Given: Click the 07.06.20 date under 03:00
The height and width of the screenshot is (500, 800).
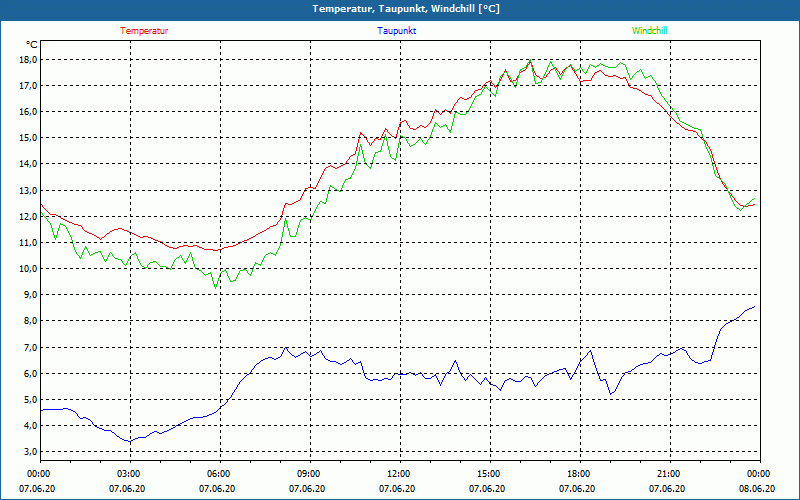Looking at the screenshot, I should 127,489.
